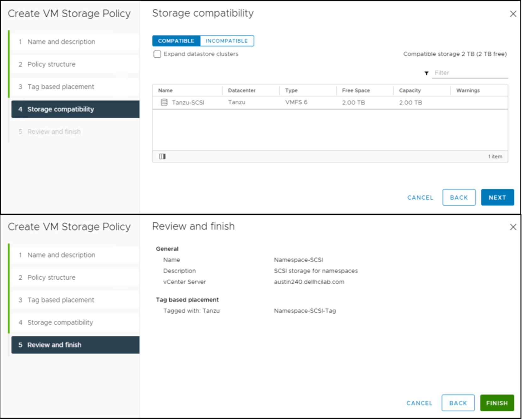The width and height of the screenshot is (522, 420).
Task: Click the Capacity 2.00 TB cell
Action: [x=410, y=102]
